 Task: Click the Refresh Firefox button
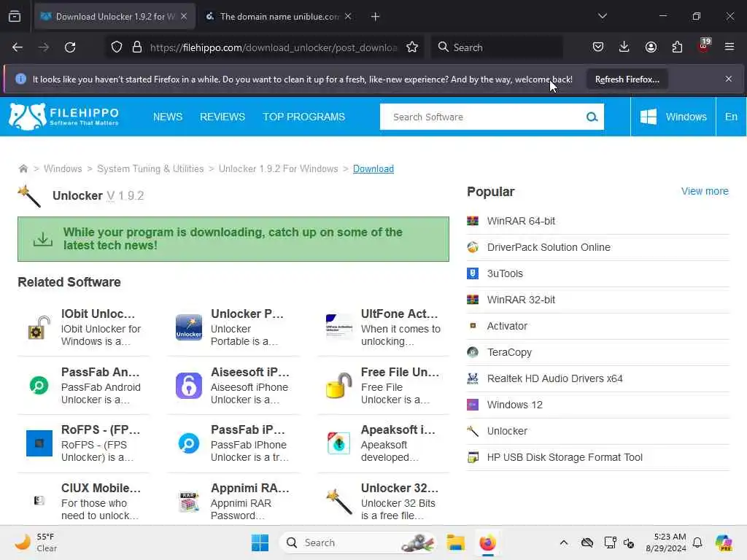tap(627, 79)
